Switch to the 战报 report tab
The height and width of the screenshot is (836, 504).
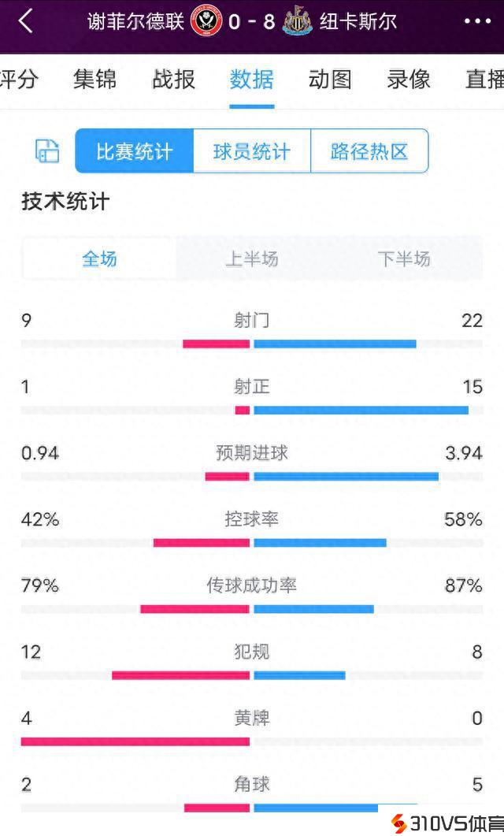(x=173, y=80)
